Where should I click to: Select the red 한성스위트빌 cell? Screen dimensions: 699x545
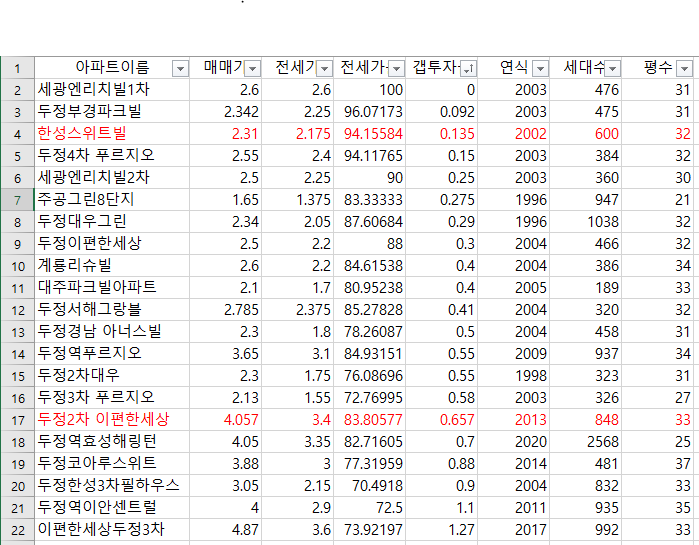pos(112,134)
